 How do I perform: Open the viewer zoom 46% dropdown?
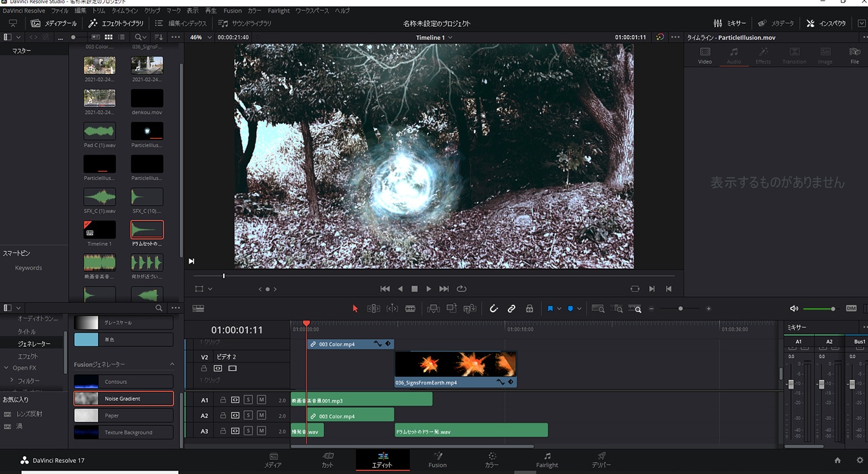(201, 38)
